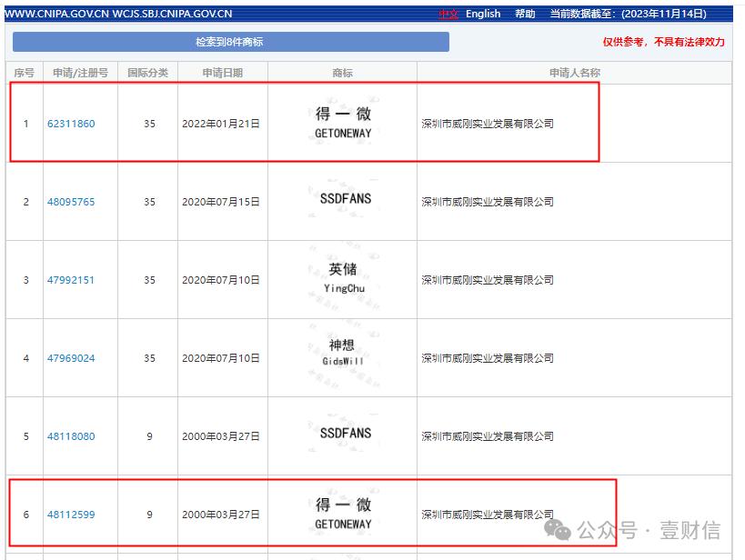
Task: Open application number 47992151
Action: [x=71, y=280]
